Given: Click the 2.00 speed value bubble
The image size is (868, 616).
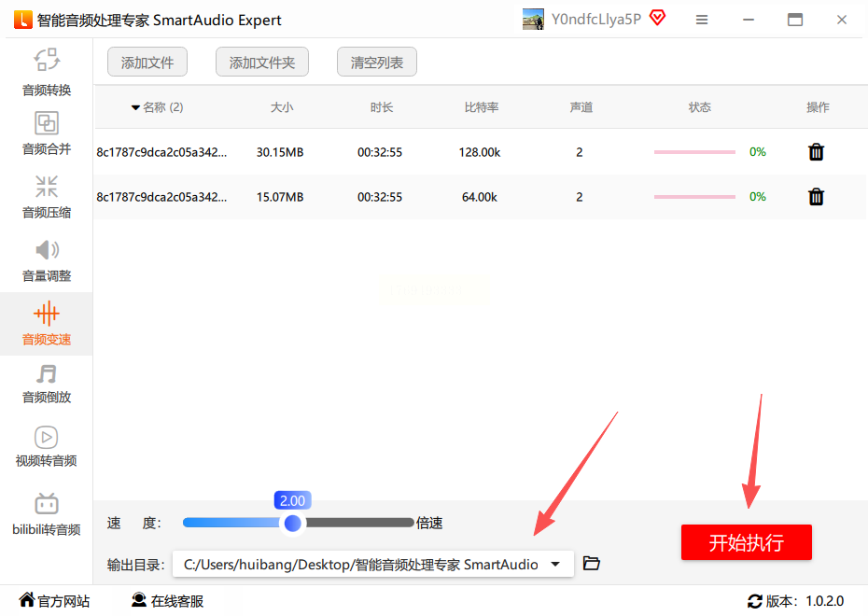Looking at the screenshot, I should [x=292, y=500].
